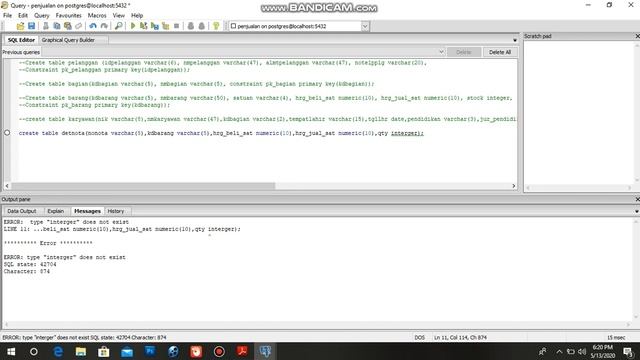The image size is (640, 360).
Task: Switch to the pgAdmin elephant taskbar icon
Action: pos(265,351)
